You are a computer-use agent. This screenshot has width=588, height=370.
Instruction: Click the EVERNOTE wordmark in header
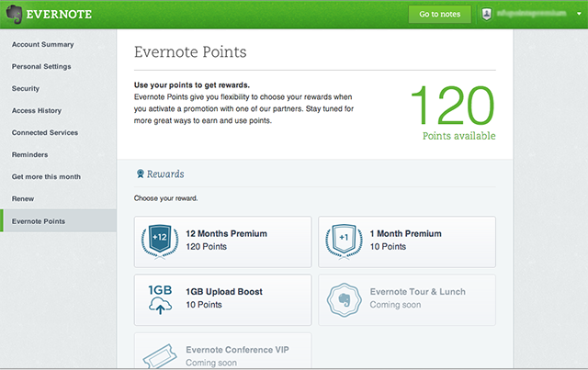[x=59, y=15]
